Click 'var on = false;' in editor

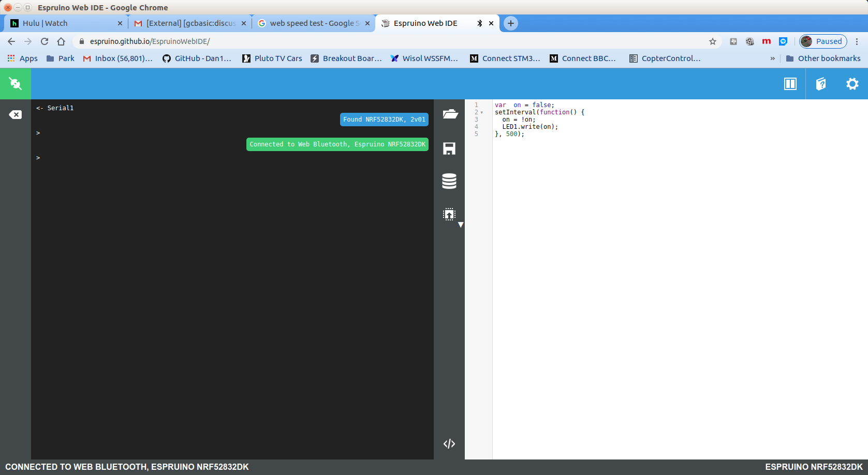(524, 105)
